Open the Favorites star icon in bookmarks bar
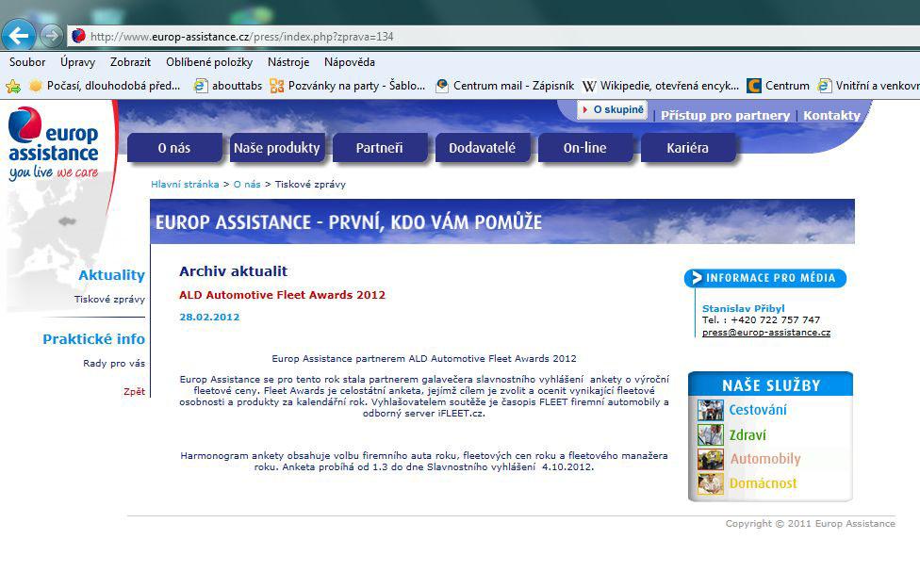The width and height of the screenshot is (920, 588). coord(13,87)
